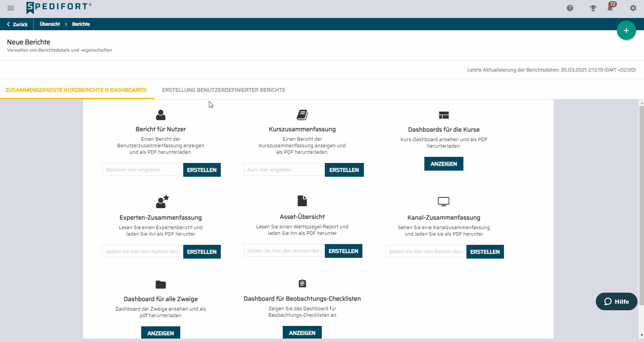Viewport: 644px width, 342px height.
Task: Click the Dashboard für Beobachtungs-Checklisten title
Action: pos(302,299)
